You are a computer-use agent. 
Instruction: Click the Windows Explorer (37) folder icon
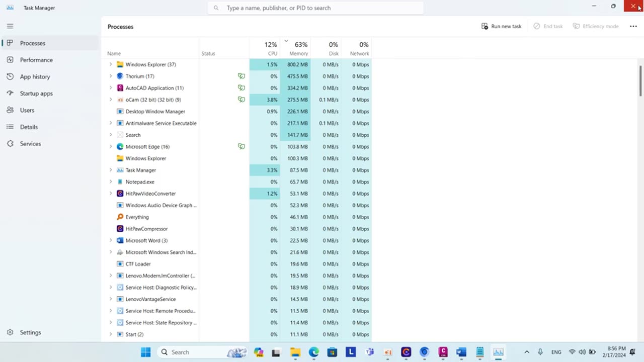pyautogui.click(x=120, y=64)
